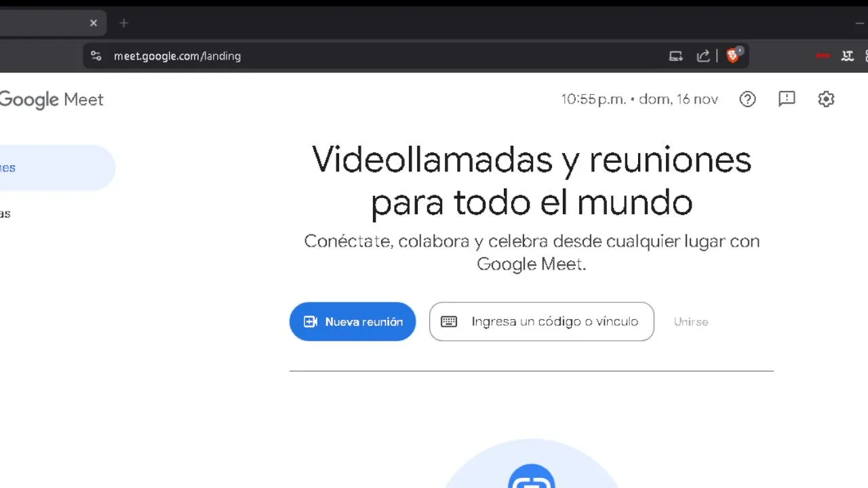Click the blue link illustration icon at bottom
Screen dimensions: 868x488
tap(532, 476)
